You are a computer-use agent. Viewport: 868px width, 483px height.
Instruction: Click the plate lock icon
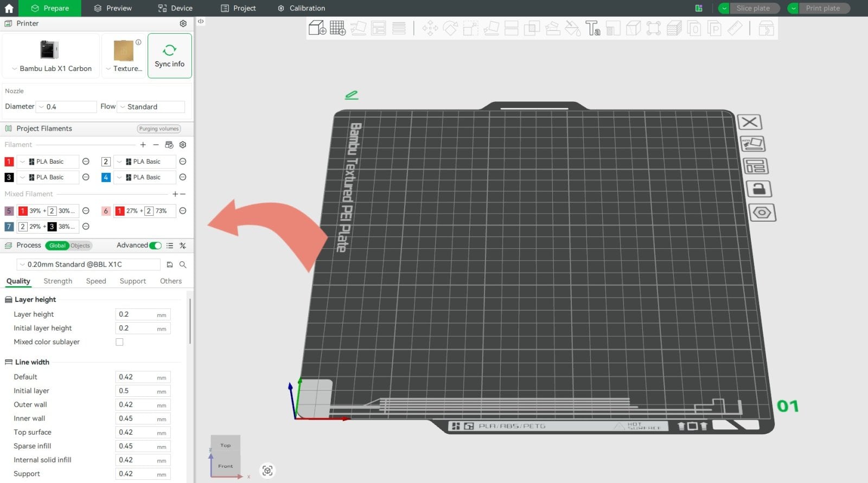[x=759, y=189]
